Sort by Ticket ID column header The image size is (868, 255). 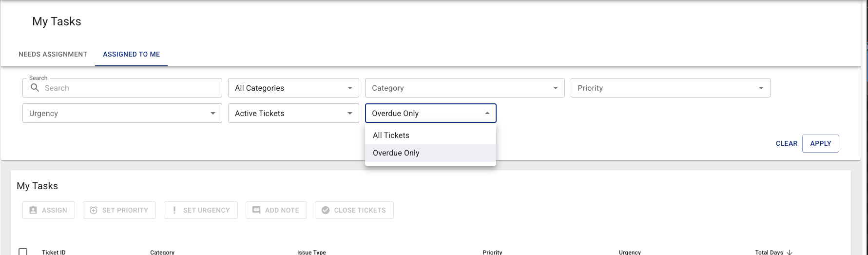click(54, 252)
